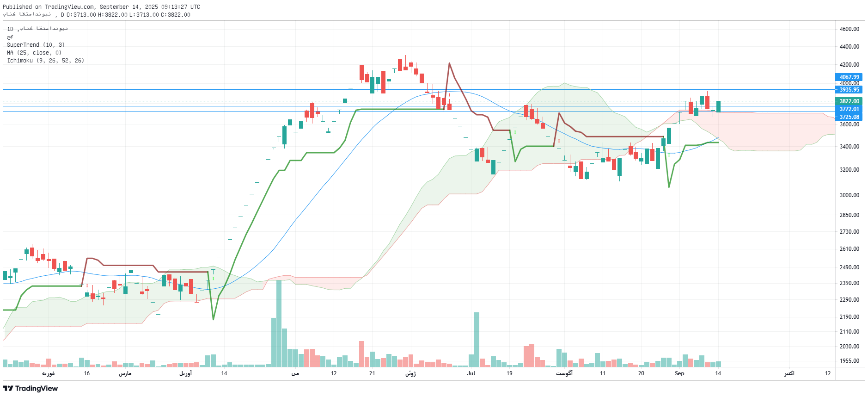Click the 3725.08 price label on axis
The height and width of the screenshot is (397, 868).
(849, 117)
